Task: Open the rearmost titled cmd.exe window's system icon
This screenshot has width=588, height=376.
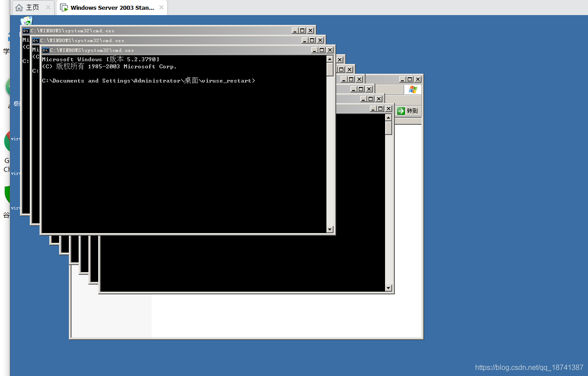Action: (x=26, y=31)
